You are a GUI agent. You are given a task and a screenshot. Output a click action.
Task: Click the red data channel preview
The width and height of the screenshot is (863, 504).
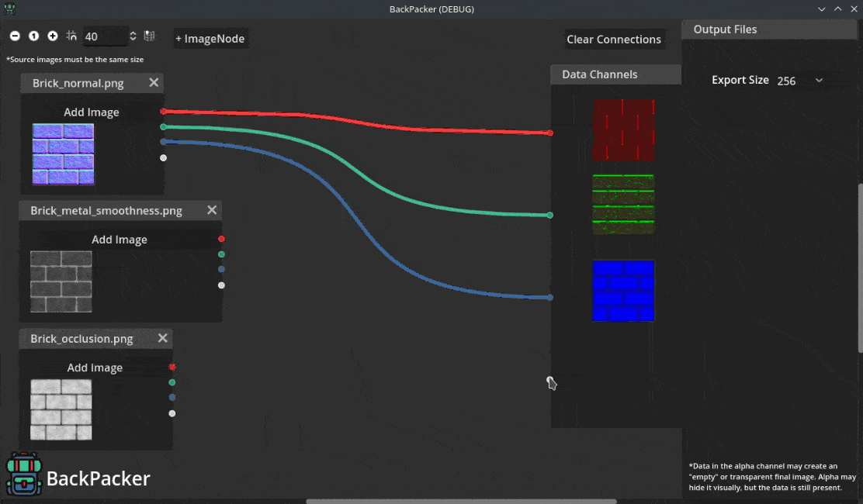pos(624,130)
